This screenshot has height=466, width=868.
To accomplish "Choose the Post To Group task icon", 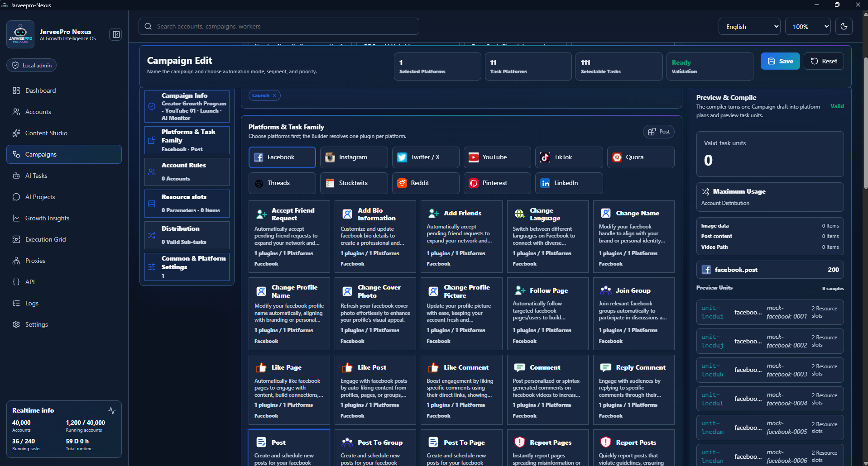I will (347, 442).
